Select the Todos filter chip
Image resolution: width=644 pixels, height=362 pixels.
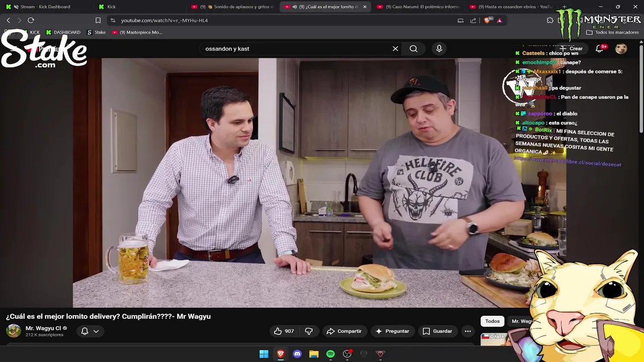pos(493,321)
